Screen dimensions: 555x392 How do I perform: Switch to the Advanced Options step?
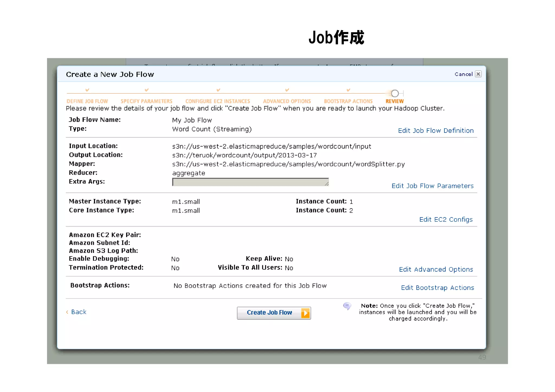click(287, 101)
